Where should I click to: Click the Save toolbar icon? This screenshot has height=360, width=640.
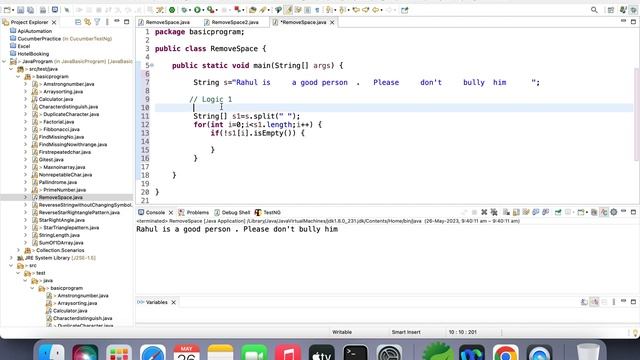[x=20, y=10]
